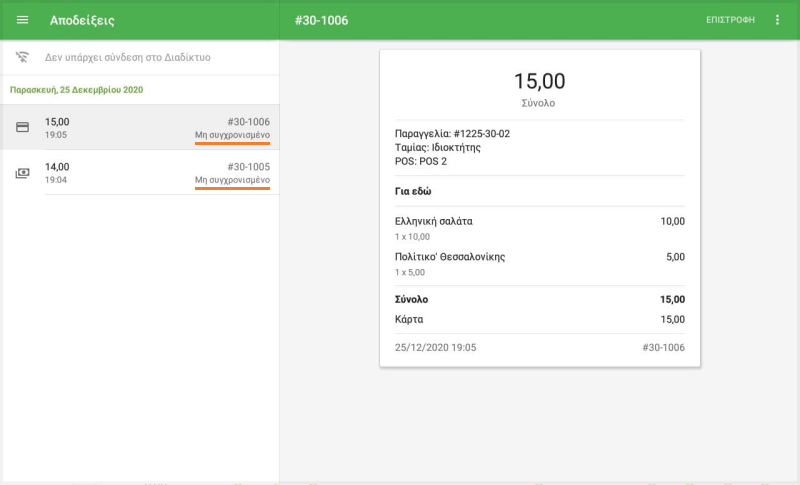Click the Κάρτα payment row
Image resolution: width=800 pixels, height=485 pixels.
coord(539,319)
